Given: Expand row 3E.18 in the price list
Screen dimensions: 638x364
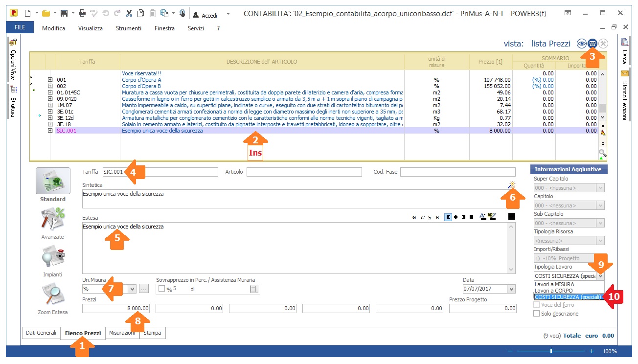Looking at the screenshot, I should (x=50, y=124).
